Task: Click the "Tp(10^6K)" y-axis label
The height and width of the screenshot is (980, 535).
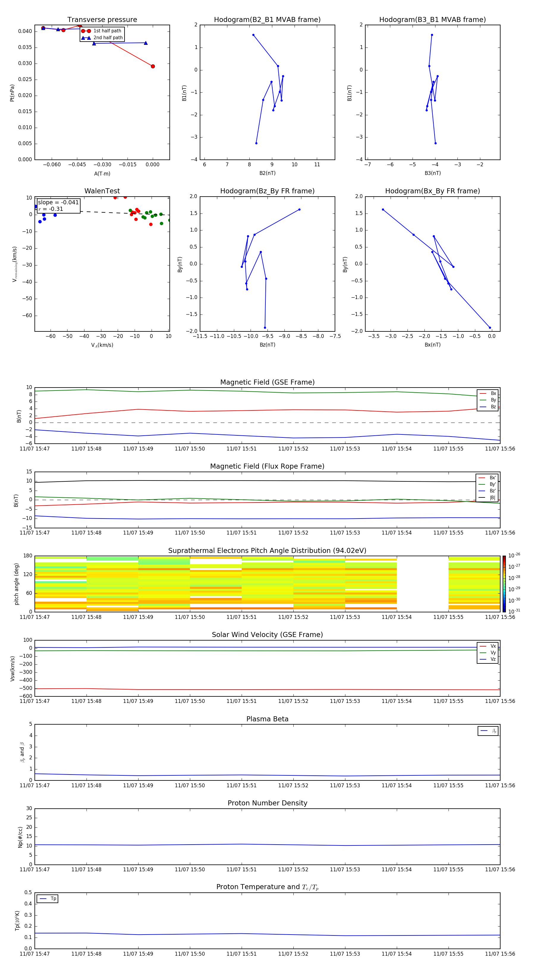Action: tap(17, 921)
